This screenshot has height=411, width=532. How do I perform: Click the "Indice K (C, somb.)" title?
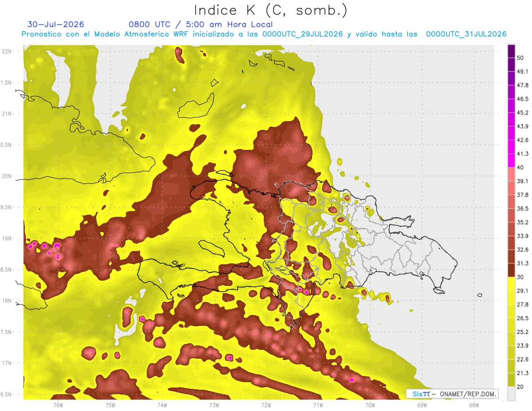271,10
